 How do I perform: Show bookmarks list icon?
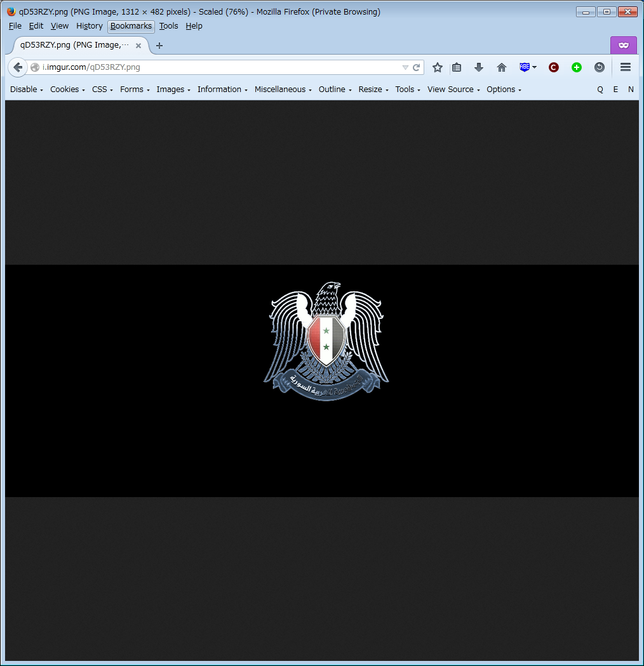pos(457,67)
